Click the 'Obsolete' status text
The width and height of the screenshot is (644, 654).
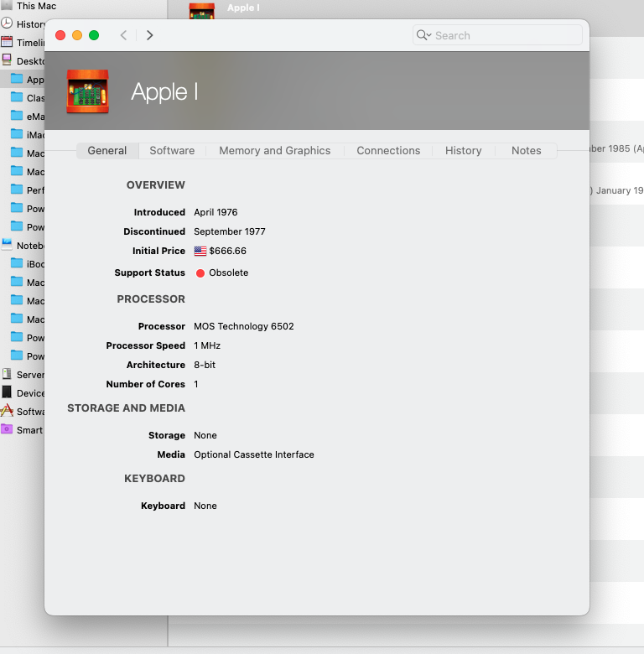[x=229, y=272]
